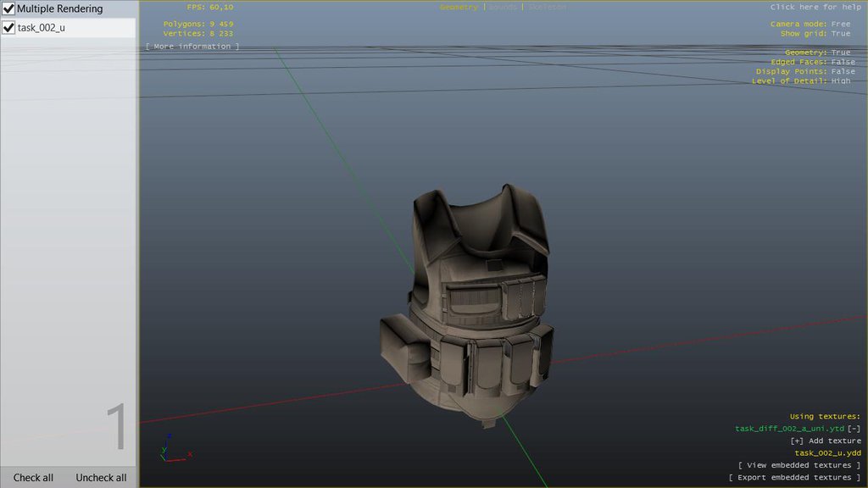The image size is (868, 488).
Task: Open Click here for help link
Action: tap(815, 8)
